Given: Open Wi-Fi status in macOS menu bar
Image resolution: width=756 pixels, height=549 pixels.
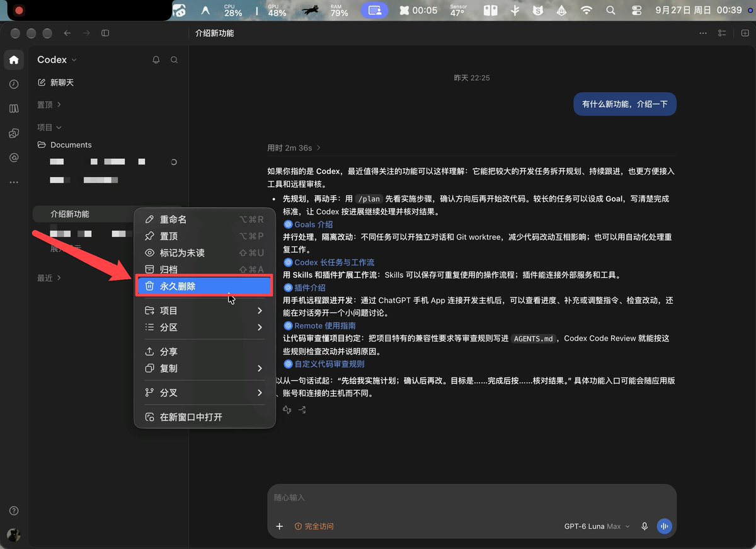Looking at the screenshot, I should 587,10.
